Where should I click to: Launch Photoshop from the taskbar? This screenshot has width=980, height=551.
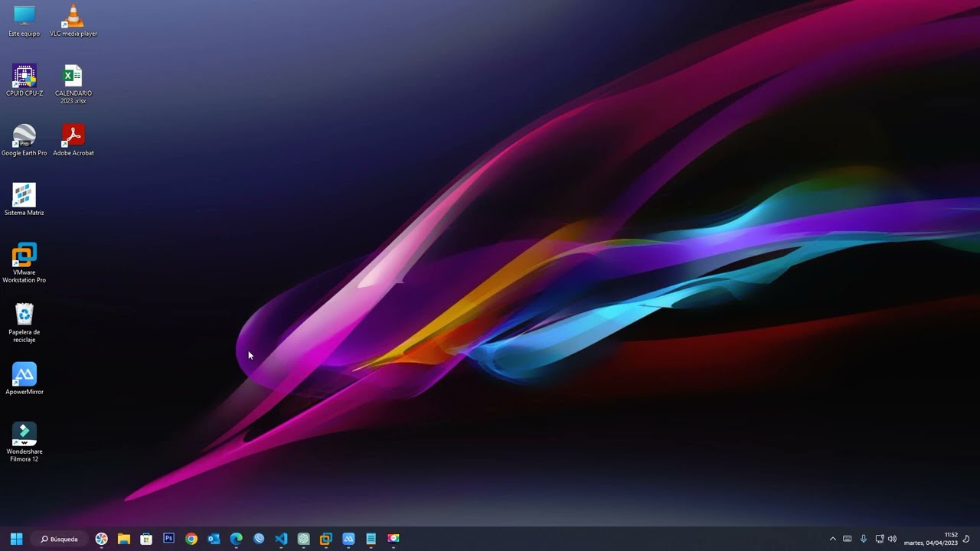[x=168, y=539]
